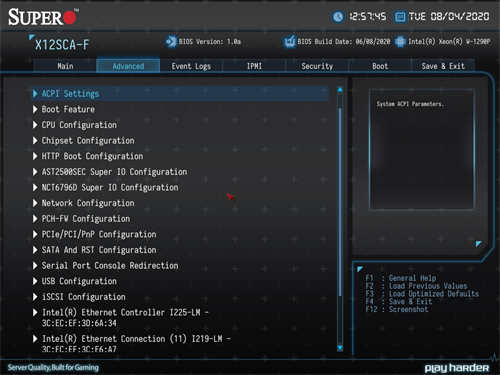The image size is (500, 375).
Task: Open the IPMI tab
Action: tap(254, 66)
